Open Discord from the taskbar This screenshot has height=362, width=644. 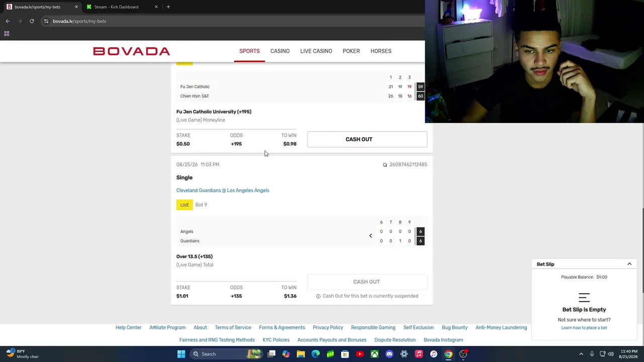[389, 354]
